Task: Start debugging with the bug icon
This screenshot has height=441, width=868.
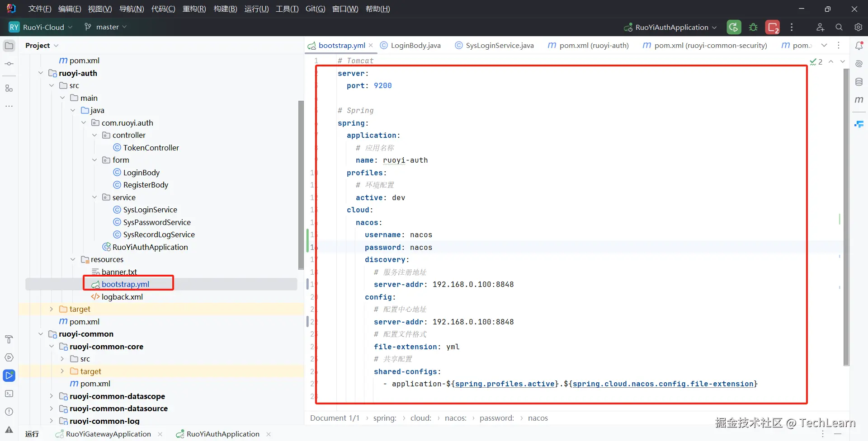Action: click(x=753, y=27)
